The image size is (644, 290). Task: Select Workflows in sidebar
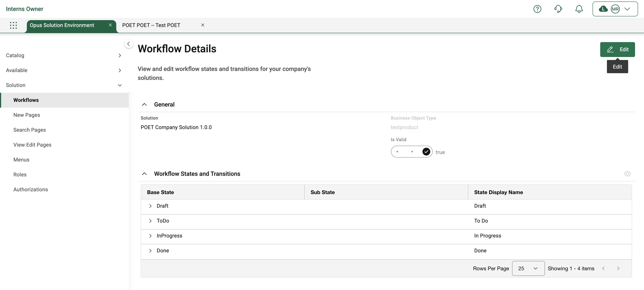point(65,100)
